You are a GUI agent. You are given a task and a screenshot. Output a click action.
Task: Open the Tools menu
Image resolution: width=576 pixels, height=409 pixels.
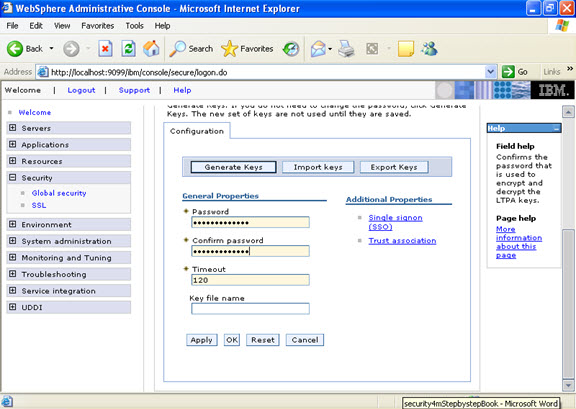click(x=134, y=26)
